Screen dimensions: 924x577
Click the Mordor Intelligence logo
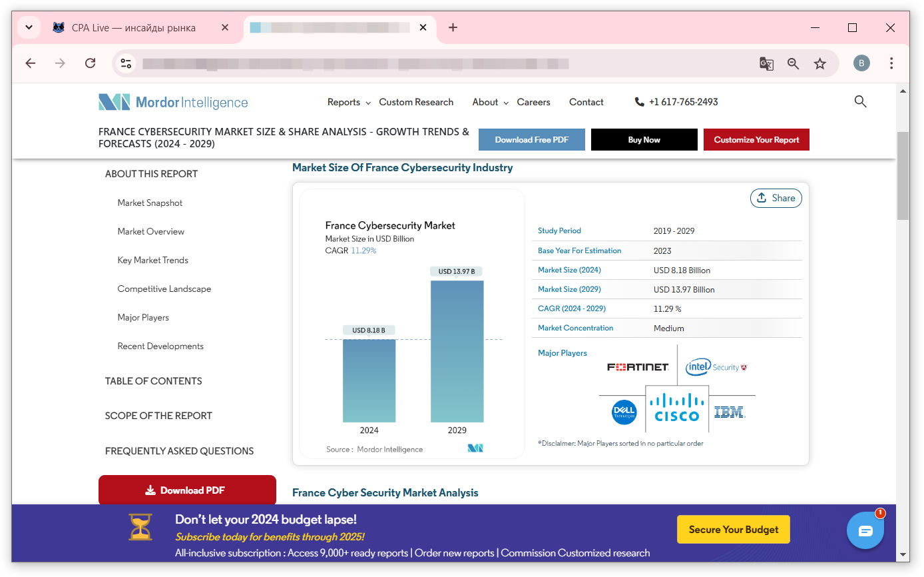(x=173, y=102)
